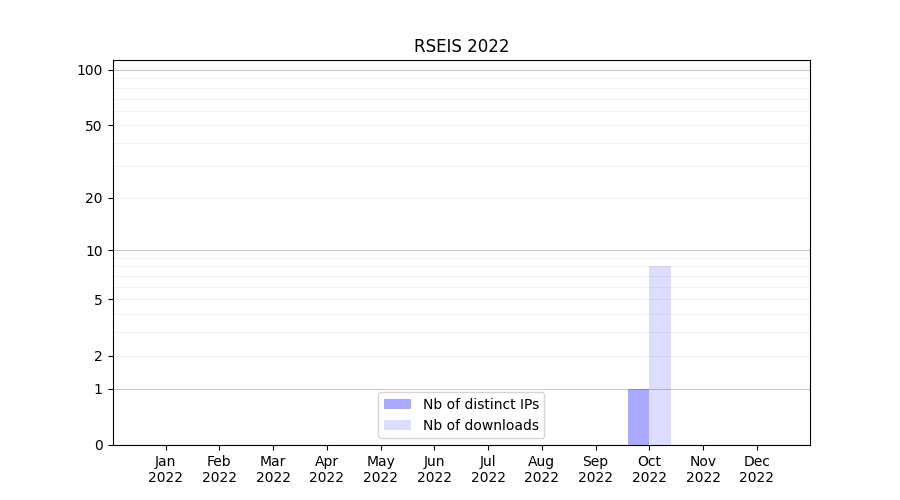Select the 10 tick on the y-axis
900x500 pixels.
pos(93,251)
